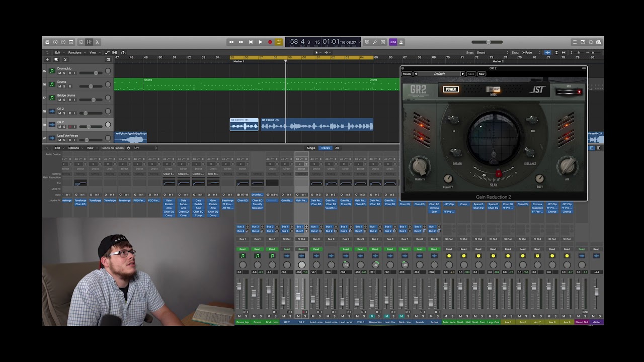Toggle the global Solo S button in the track header
644x362 pixels.
click(65, 59)
